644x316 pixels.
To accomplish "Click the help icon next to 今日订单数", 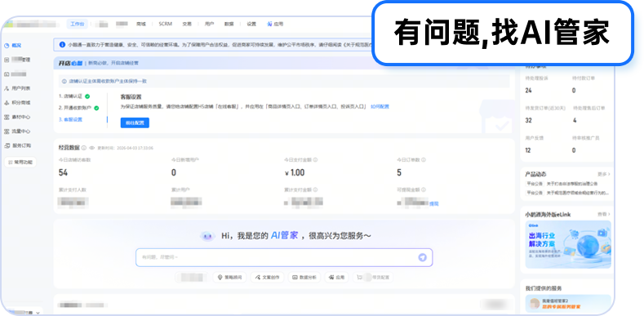I will pyautogui.click(x=424, y=160).
